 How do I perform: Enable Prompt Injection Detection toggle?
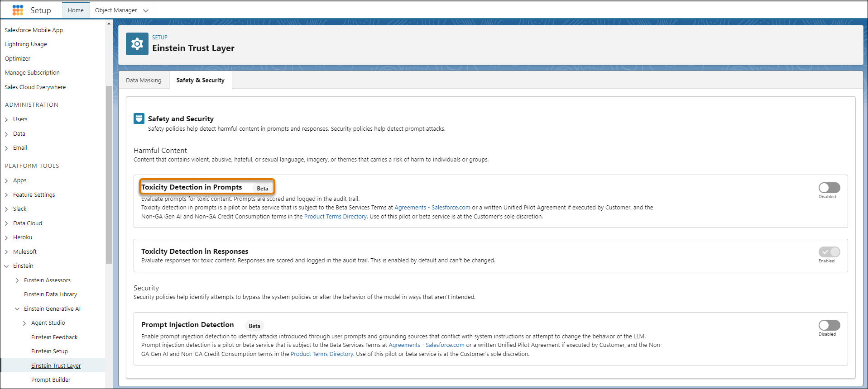tap(829, 325)
